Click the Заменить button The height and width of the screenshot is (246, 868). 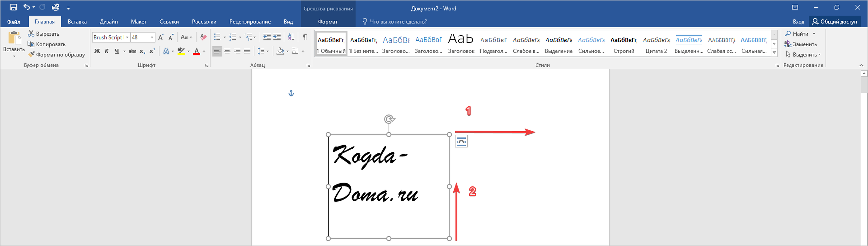pos(801,44)
